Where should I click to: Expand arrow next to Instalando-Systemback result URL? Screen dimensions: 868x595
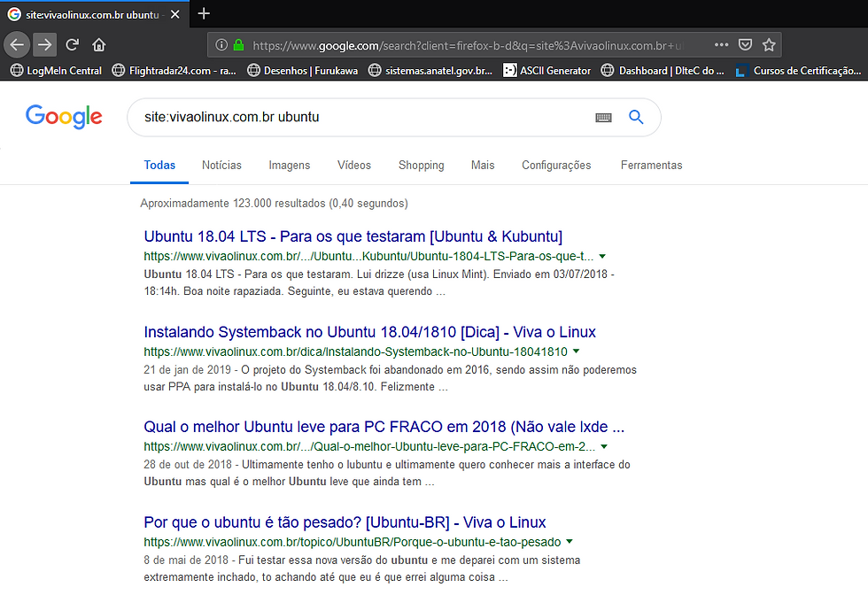point(577,351)
